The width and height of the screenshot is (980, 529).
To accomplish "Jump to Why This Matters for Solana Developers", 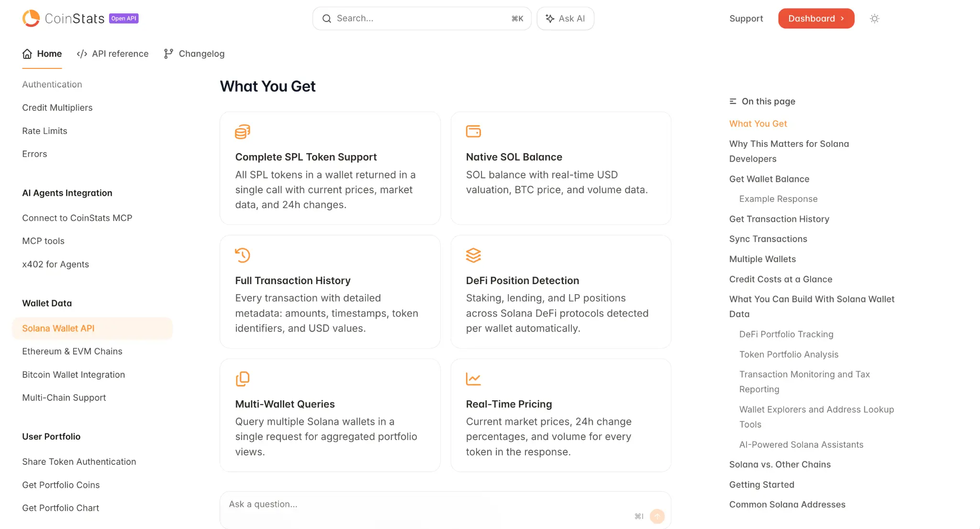I will [x=789, y=151].
